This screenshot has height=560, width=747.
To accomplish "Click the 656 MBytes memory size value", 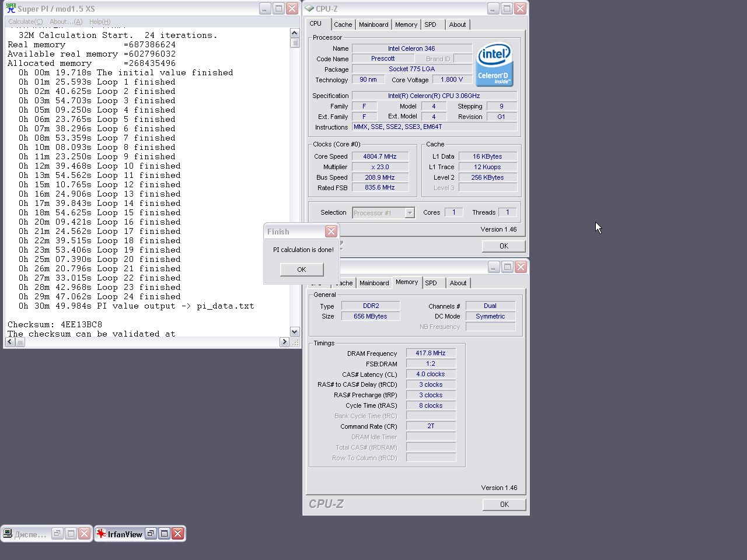I will click(x=371, y=316).
